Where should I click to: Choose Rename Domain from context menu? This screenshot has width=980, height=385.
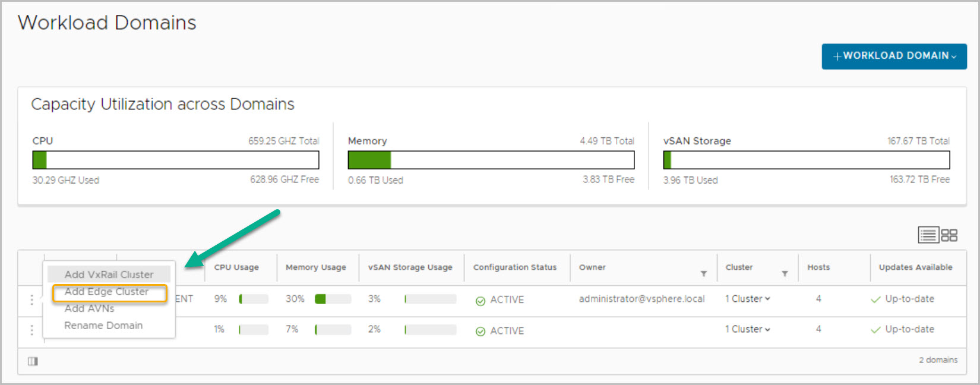coord(103,326)
